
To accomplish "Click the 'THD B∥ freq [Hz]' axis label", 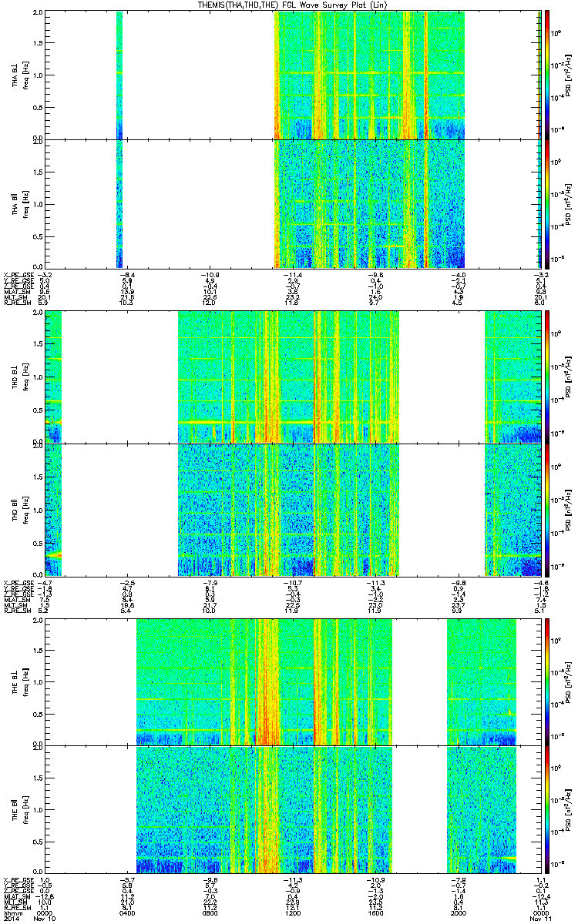I will coord(20,509).
